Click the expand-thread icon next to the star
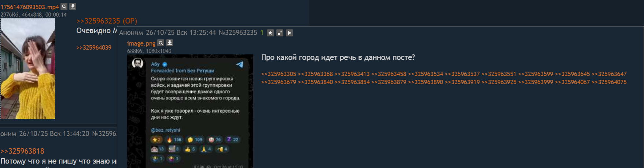The width and height of the screenshot is (644, 168). 280,33
